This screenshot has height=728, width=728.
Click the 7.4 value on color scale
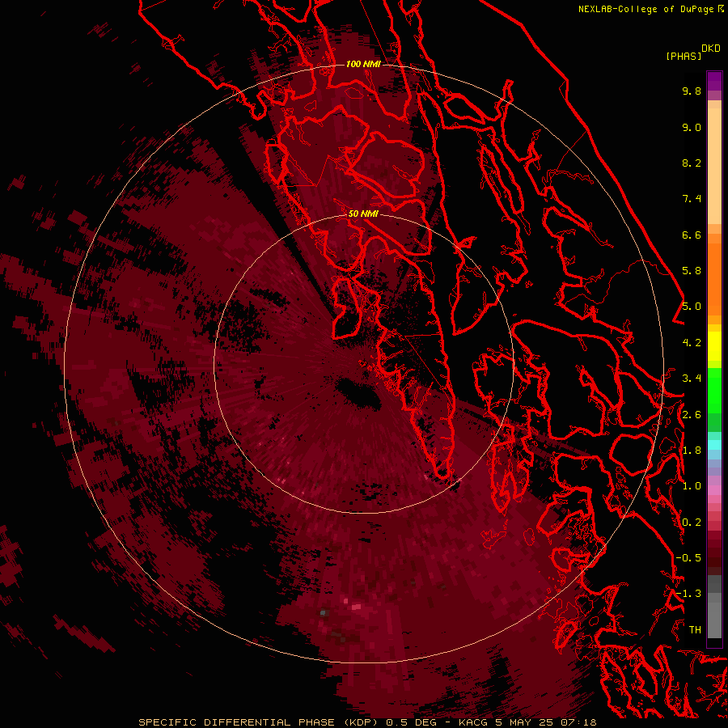point(692,199)
